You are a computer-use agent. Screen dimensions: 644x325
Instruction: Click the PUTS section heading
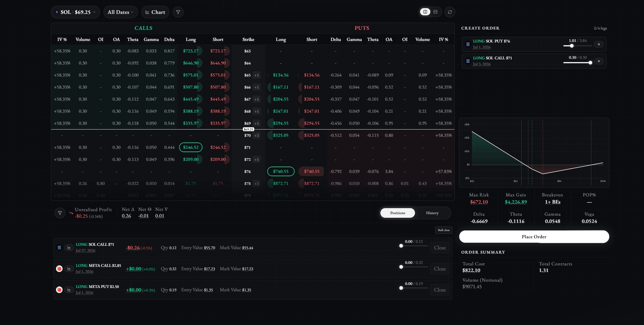[x=362, y=28]
